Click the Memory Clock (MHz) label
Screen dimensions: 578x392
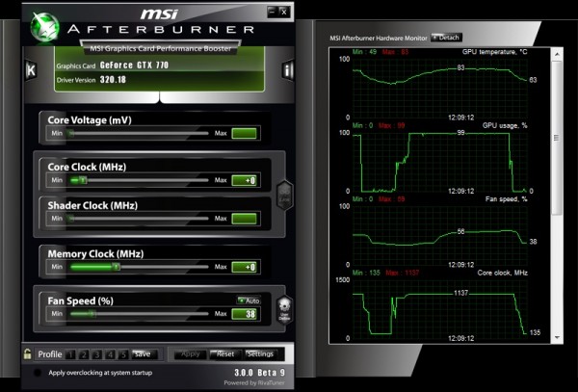pos(95,254)
